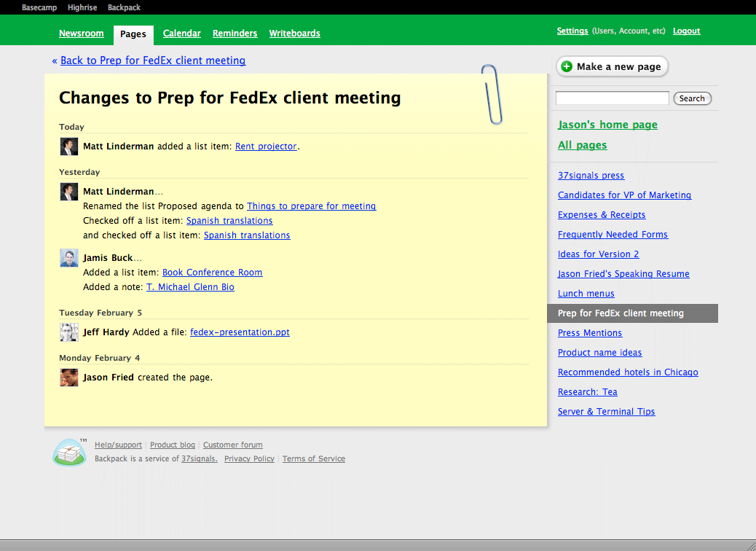Open Settings link
756x551 pixels.
pyautogui.click(x=572, y=31)
